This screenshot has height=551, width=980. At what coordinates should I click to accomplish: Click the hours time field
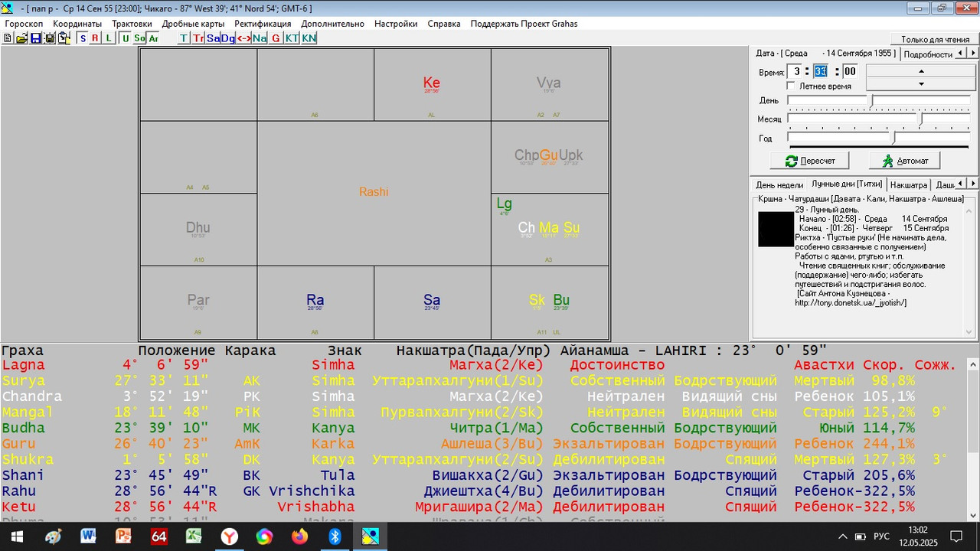click(795, 71)
